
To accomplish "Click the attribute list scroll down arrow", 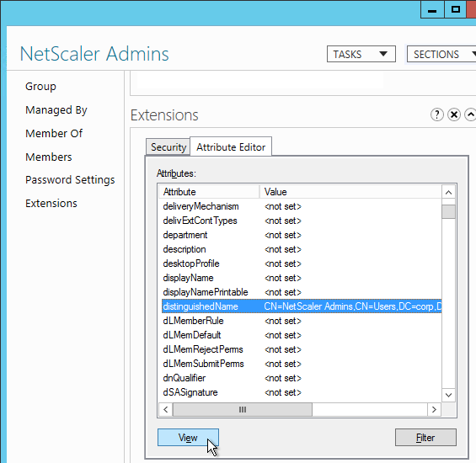I will (448, 395).
